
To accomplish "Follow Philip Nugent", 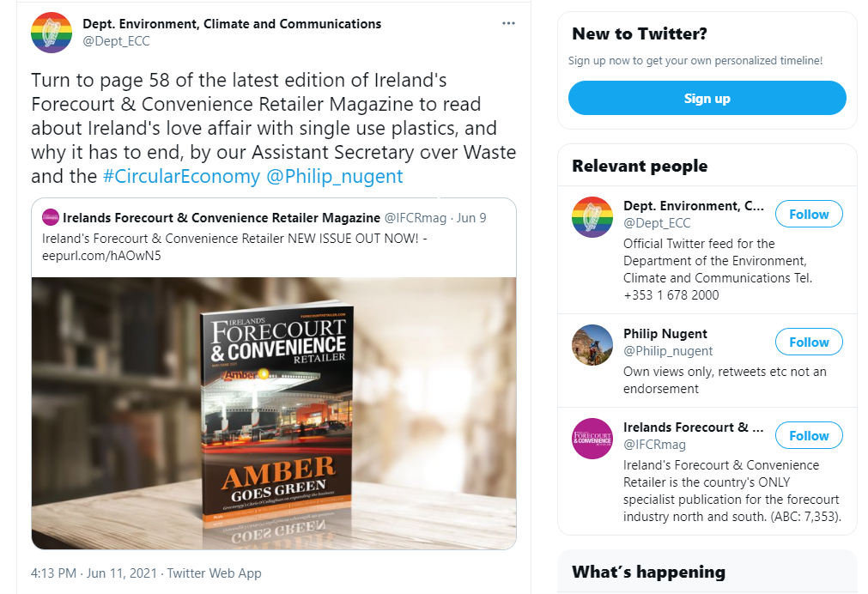I will click(809, 342).
